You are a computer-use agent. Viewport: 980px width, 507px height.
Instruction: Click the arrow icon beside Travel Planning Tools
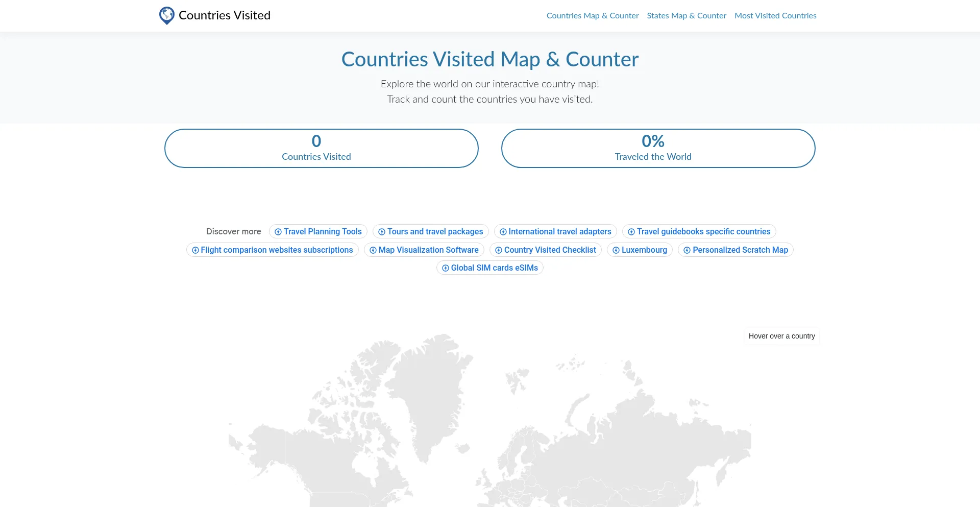point(278,232)
